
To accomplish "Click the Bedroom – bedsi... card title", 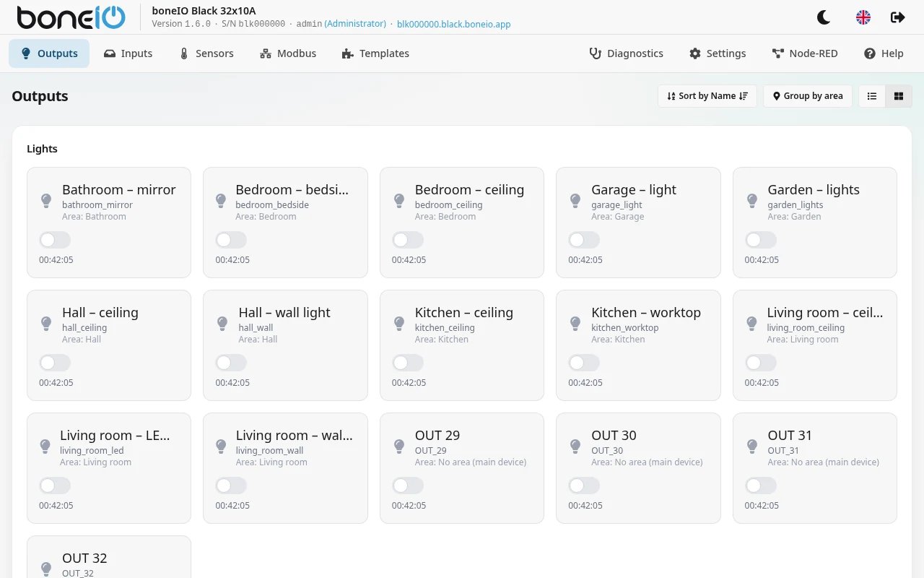I will point(292,190).
